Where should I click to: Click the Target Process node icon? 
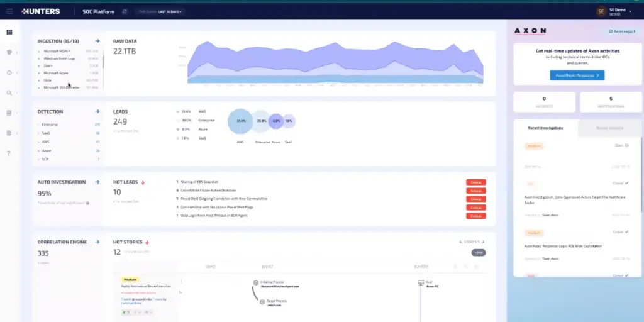262,302
